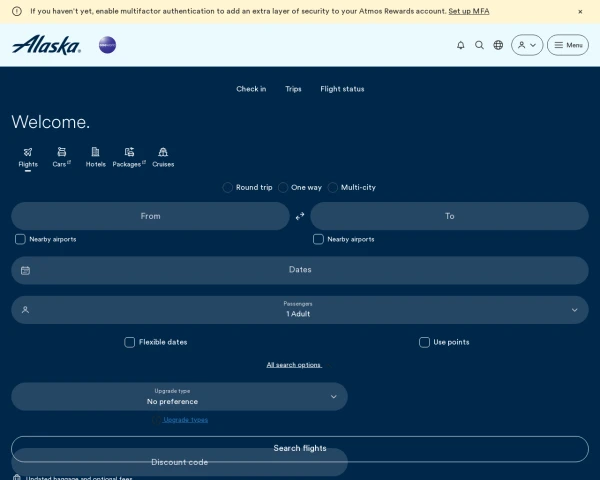Click the Set up MFA link

coord(469,11)
